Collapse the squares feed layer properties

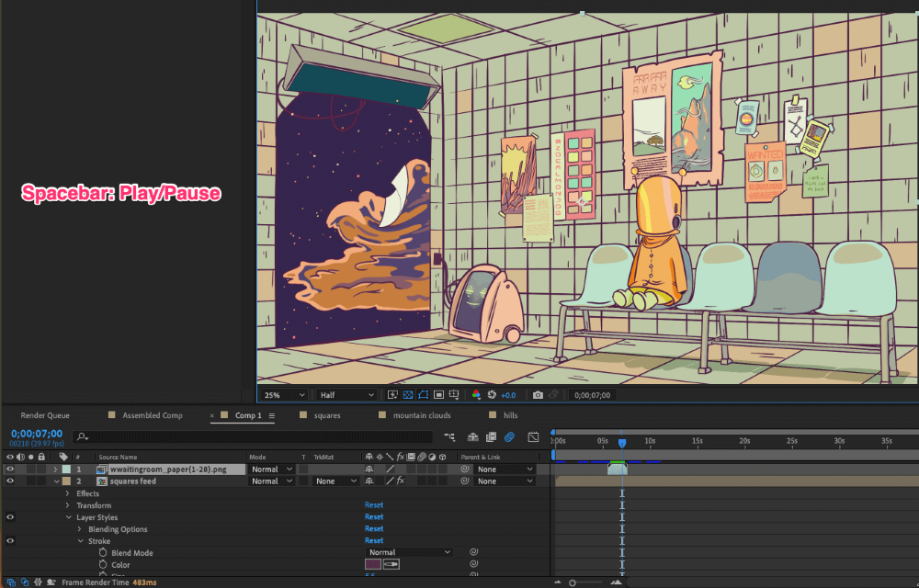[56, 481]
